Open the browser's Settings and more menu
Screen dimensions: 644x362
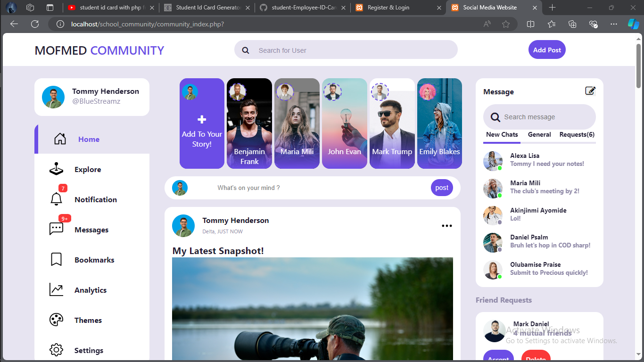(x=613, y=24)
